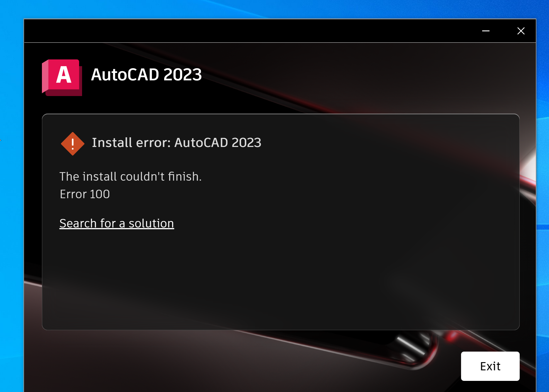The image size is (549, 392).
Task: Click the white letter A in the logo
Action: pos(64,75)
